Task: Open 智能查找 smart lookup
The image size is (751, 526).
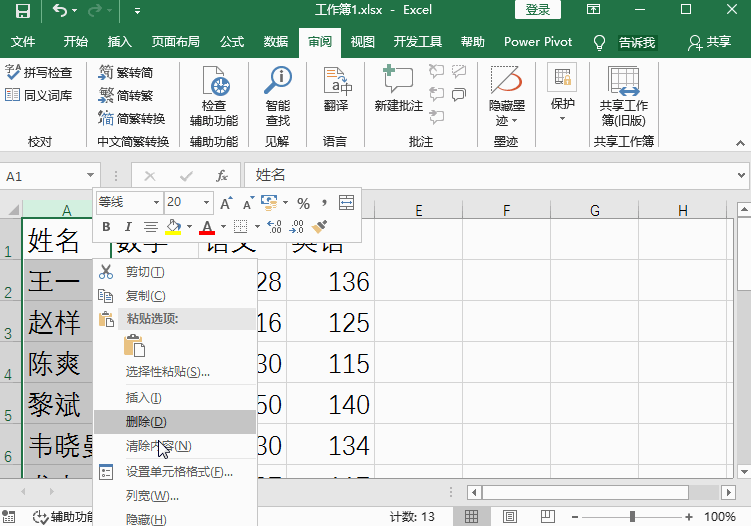Action: coord(277,96)
